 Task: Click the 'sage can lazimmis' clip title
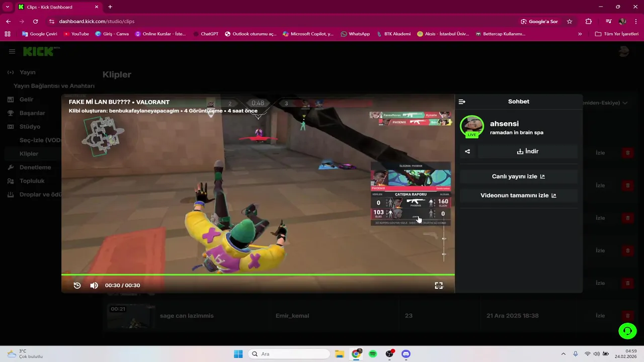click(187, 316)
